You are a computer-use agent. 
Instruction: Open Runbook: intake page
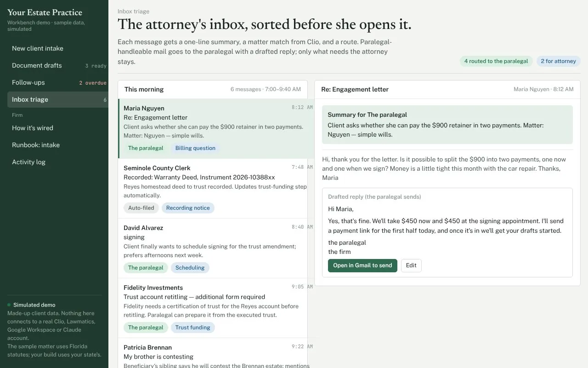pyautogui.click(x=57, y=145)
